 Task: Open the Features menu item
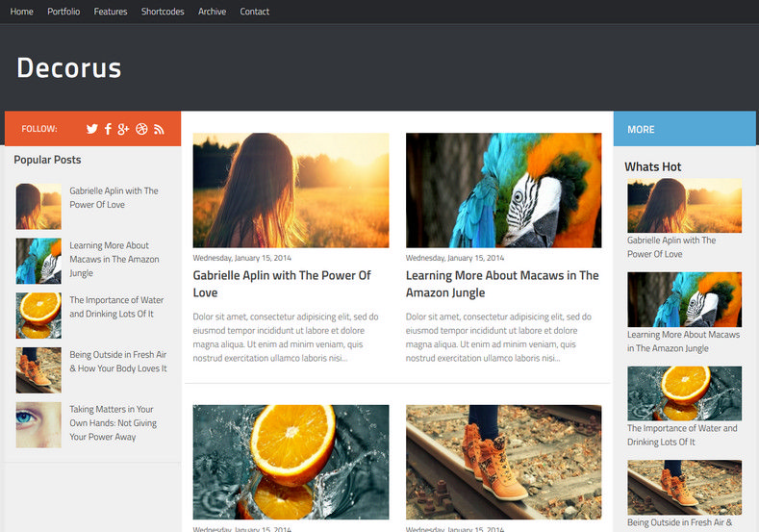click(x=111, y=12)
